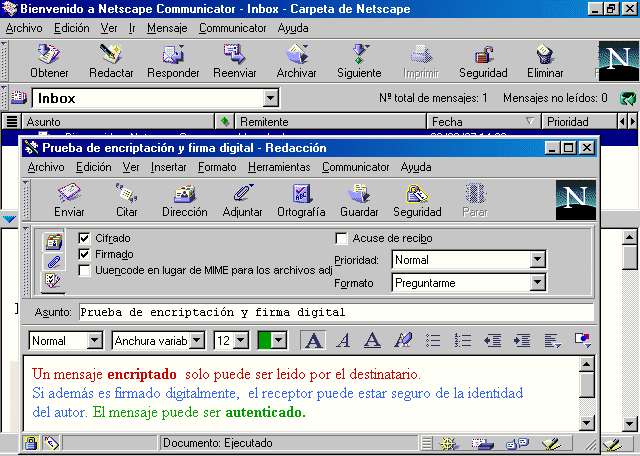The height and width of the screenshot is (456, 640).
Task: Sort messages by Remitente column
Action: 331,122
